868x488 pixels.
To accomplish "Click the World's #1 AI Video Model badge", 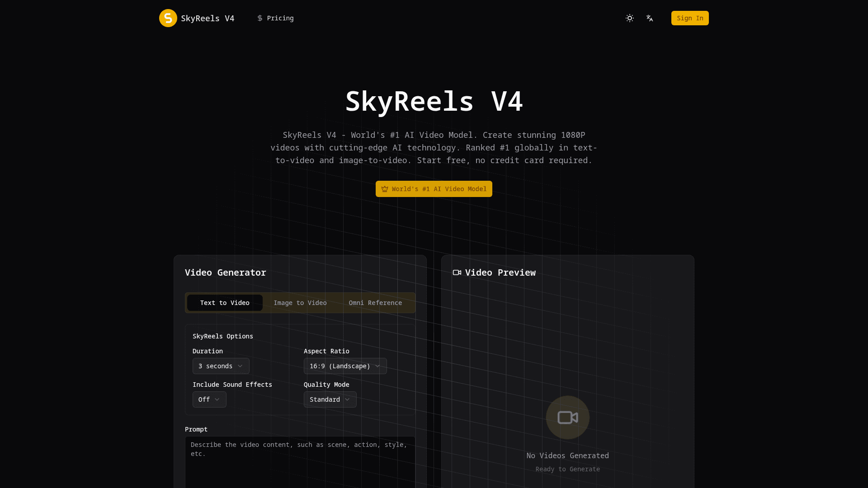I will click(x=434, y=189).
